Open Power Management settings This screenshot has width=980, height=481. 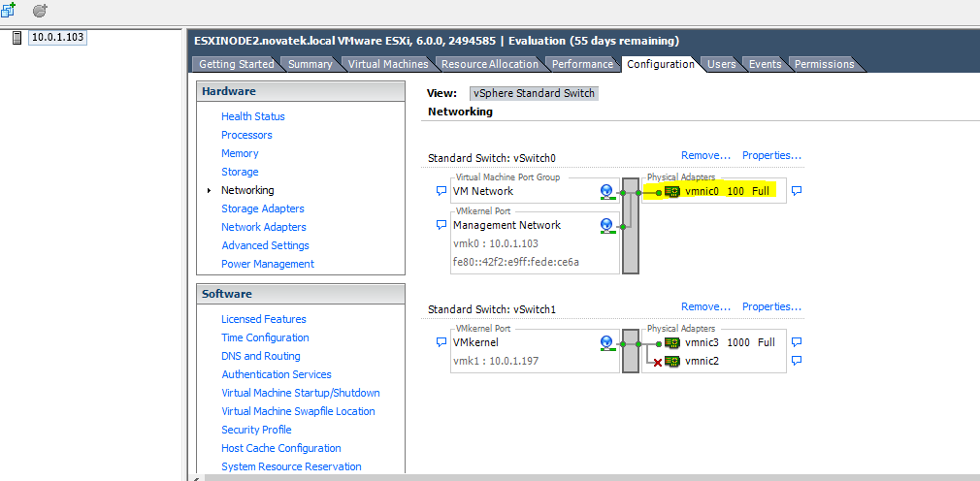(x=268, y=264)
